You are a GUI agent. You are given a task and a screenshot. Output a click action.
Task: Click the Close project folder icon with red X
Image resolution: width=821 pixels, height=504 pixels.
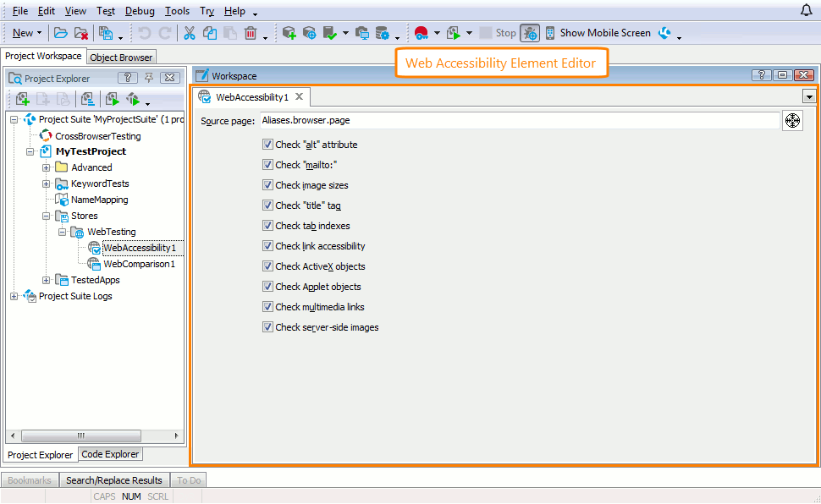81,33
